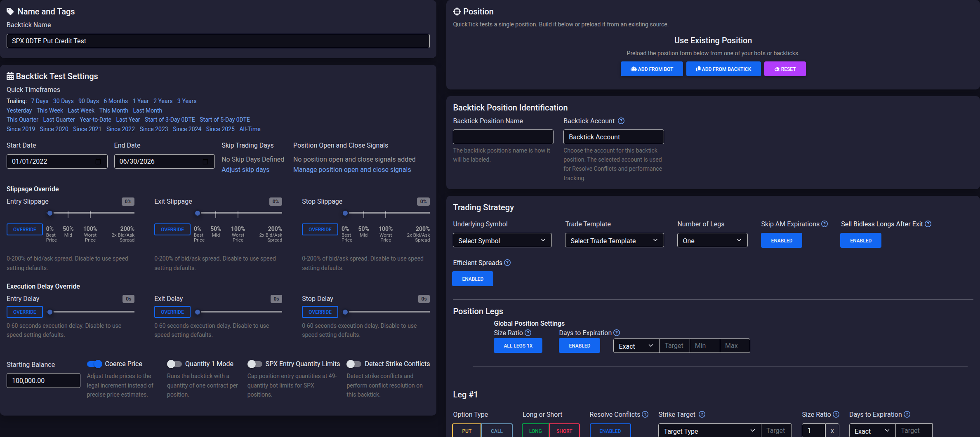Screen dimensions: 980x437
Task: Enable the Quantity 1 Mode toggle
Action: pyautogui.click(x=174, y=364)
